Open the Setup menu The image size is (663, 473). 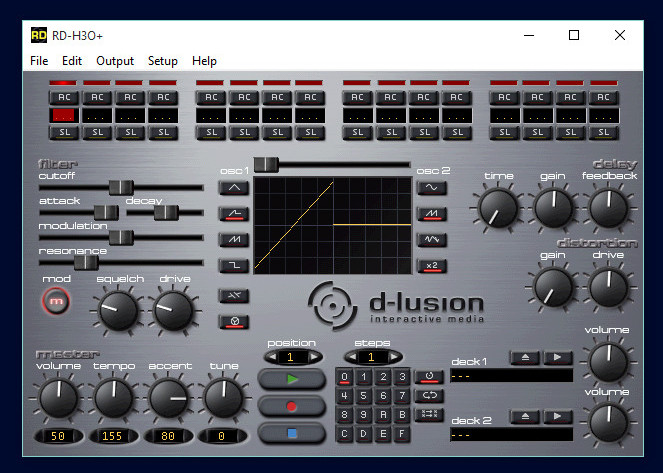163,61
